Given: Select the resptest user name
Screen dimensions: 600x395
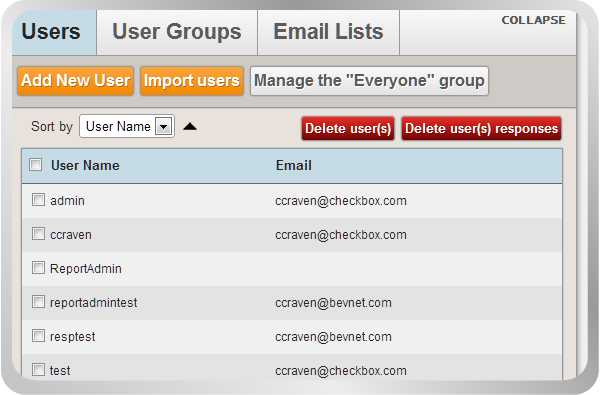Looking at the screenshot, I should (73, 337).
